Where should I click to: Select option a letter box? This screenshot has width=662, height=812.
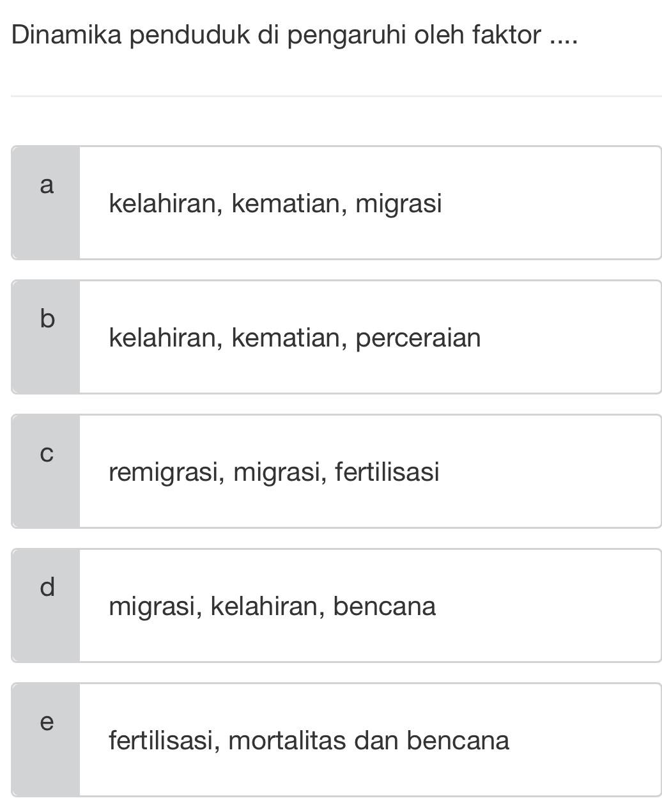pos(46,186)
